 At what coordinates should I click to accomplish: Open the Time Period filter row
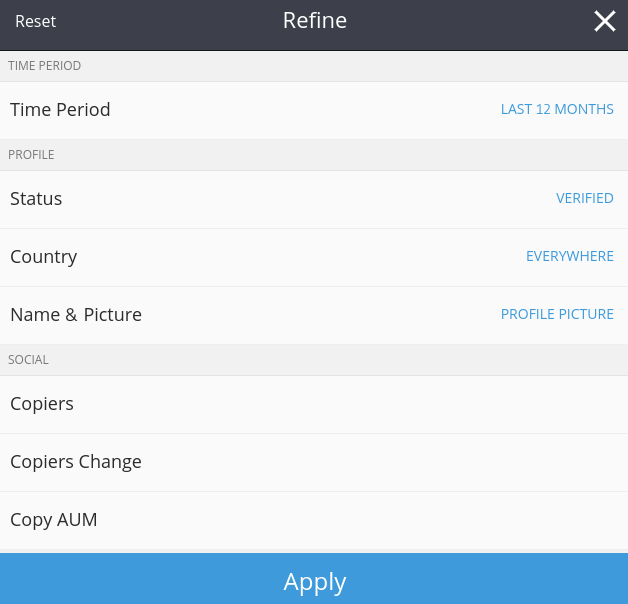[314, 110]
